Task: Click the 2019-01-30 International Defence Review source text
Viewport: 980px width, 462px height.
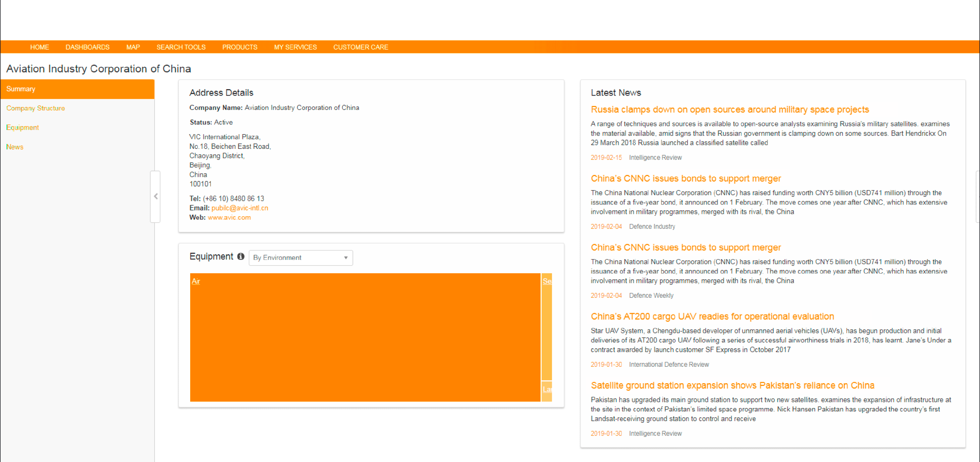Action: tap(669, 365)
